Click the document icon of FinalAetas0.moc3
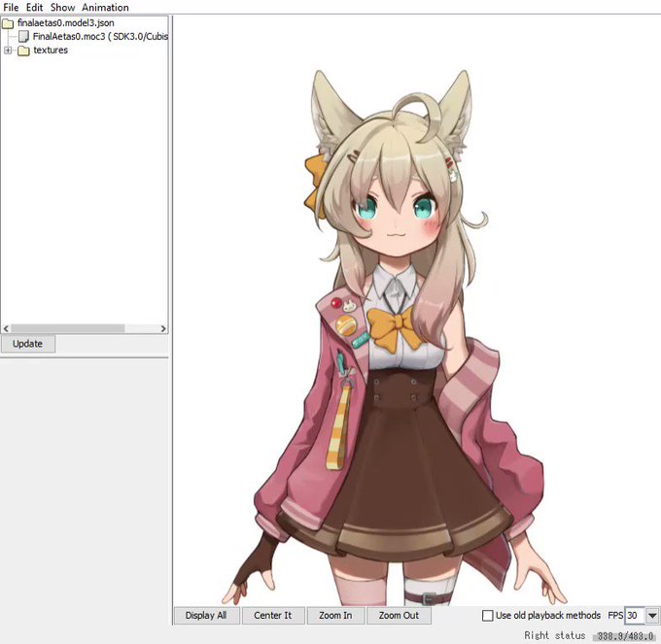Viewport: 661px width, 644px height. 23,37
